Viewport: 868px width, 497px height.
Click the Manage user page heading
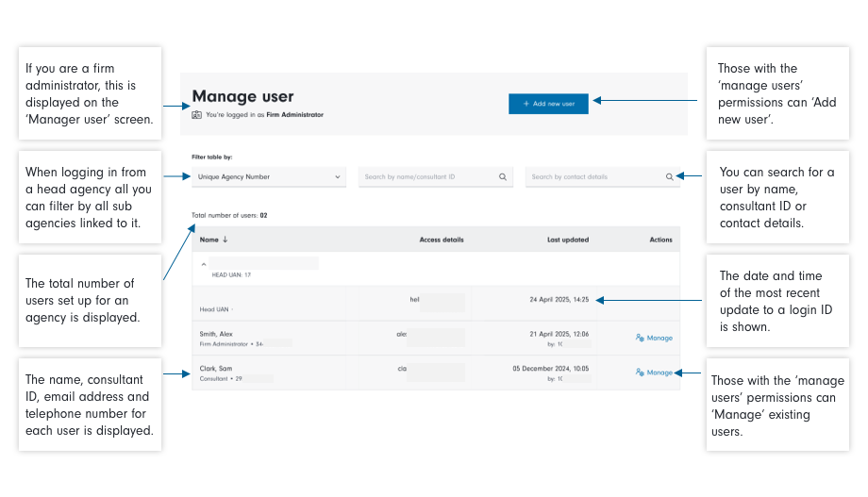tap(243, 96)
